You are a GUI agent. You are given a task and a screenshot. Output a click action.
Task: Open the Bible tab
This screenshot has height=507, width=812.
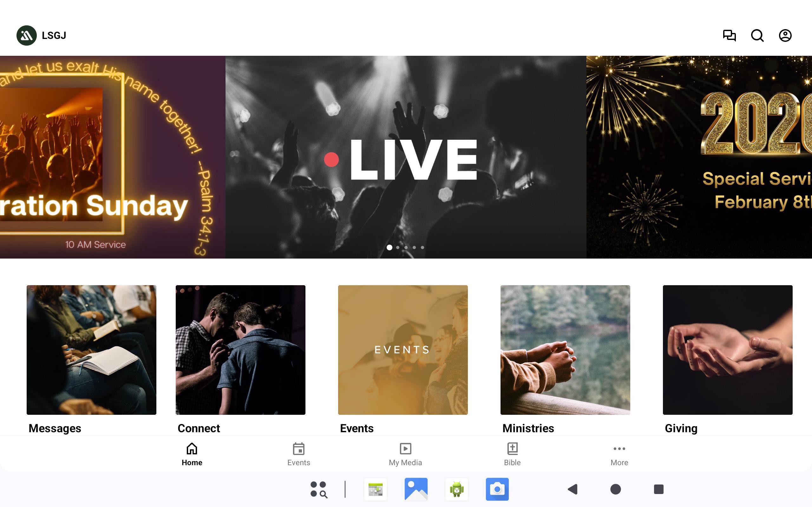pos(512,454)
